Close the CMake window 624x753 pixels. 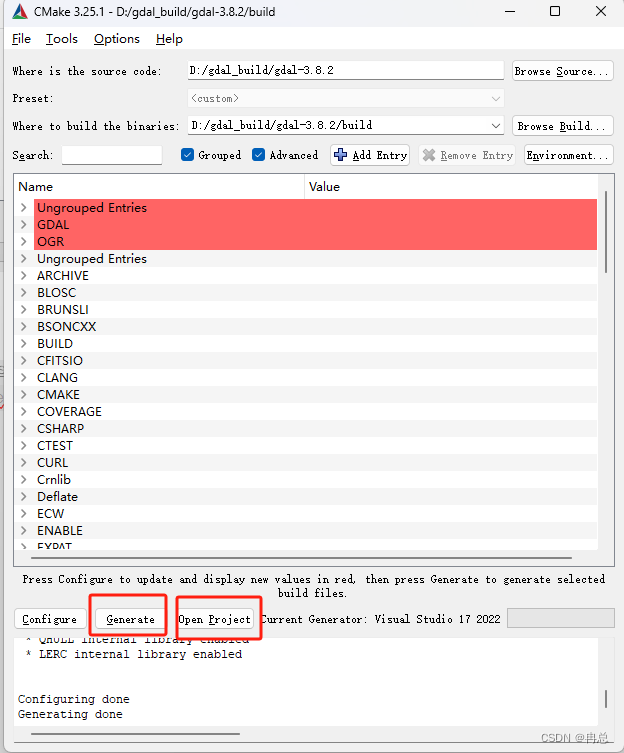coord(600,12)
